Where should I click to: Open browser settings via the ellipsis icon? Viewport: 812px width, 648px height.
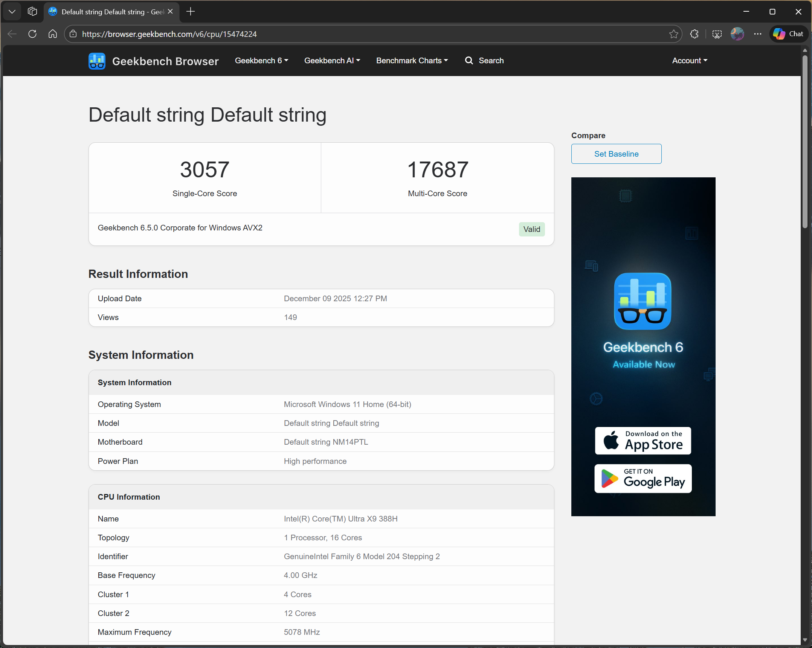(758, 34)
